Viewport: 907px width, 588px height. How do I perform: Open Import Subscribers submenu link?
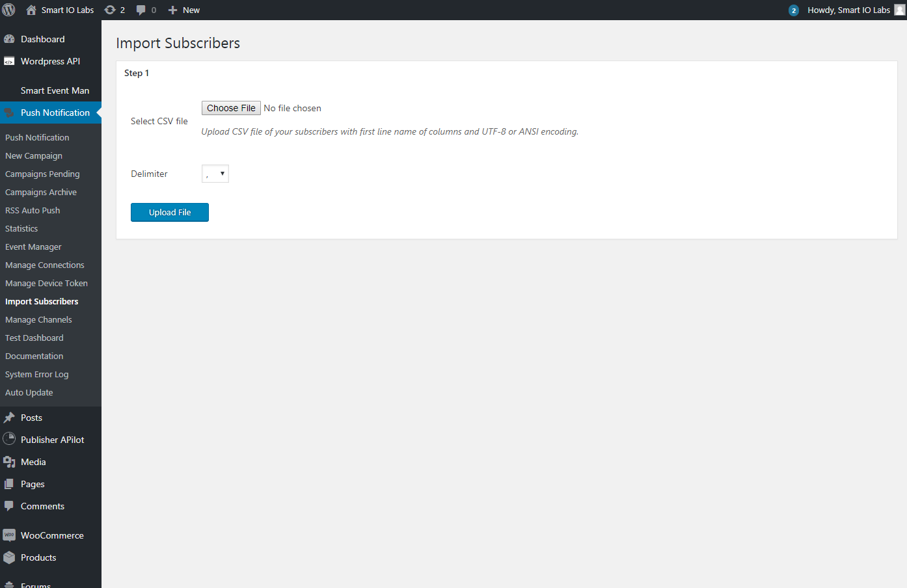click(42, 302)
